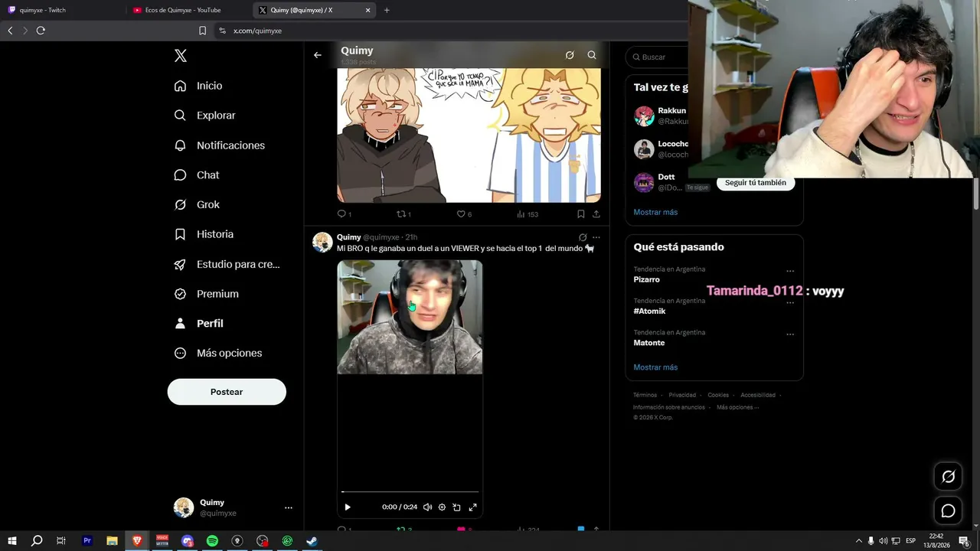Share the comic image post
The image size is (980, 551).
596,214
